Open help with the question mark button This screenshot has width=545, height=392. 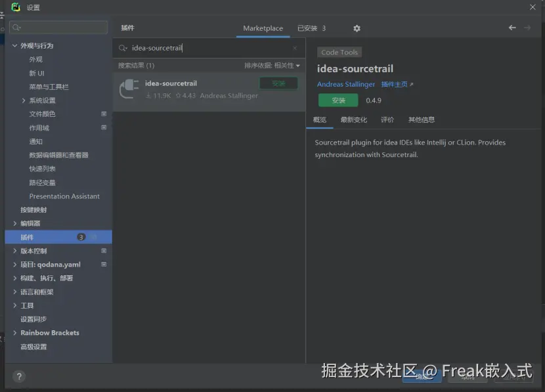(19, 376)
